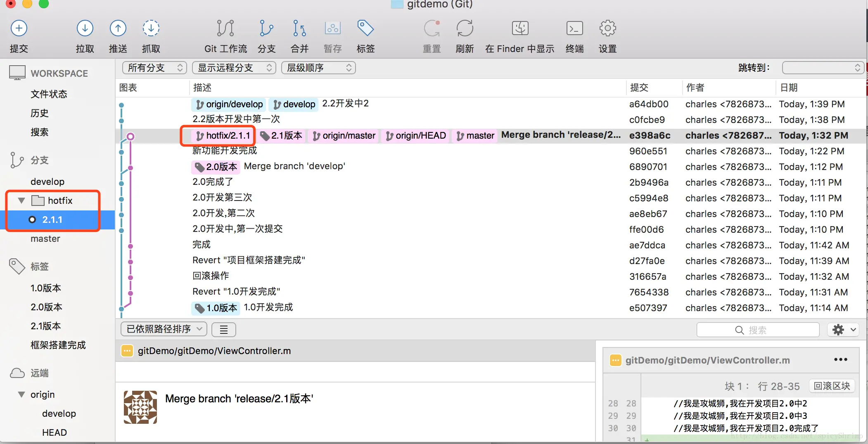The width and height of the screenshot is (868, 444).
Task: Select the master branch in sidebar
Action: [45, 239]
